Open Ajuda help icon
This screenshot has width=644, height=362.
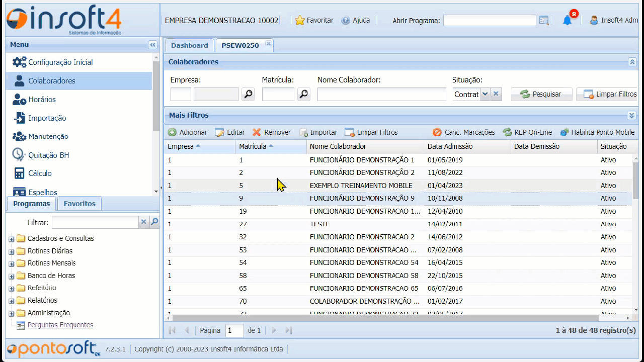346,21
